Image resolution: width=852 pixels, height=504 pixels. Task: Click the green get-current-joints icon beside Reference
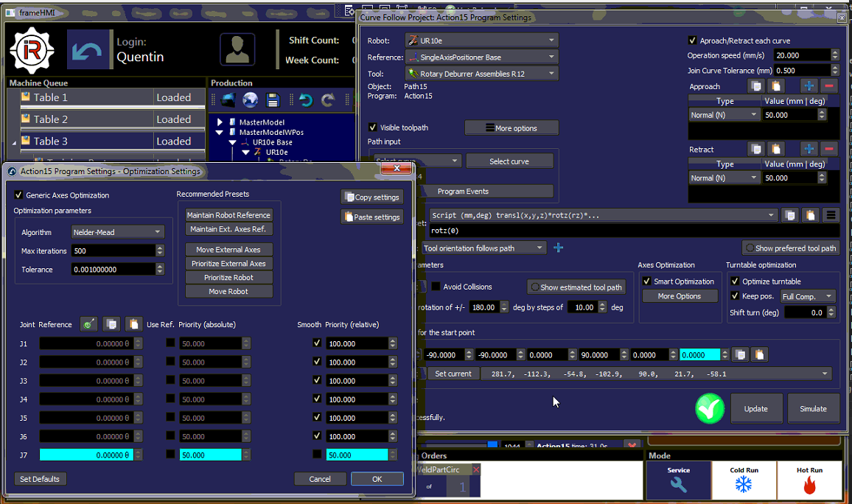pyautogui.click(x=88, y=324)
